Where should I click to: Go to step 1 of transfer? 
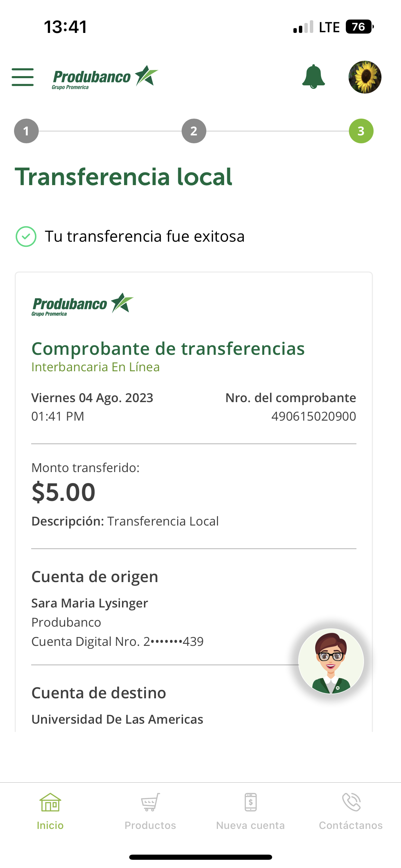point(26,131)
